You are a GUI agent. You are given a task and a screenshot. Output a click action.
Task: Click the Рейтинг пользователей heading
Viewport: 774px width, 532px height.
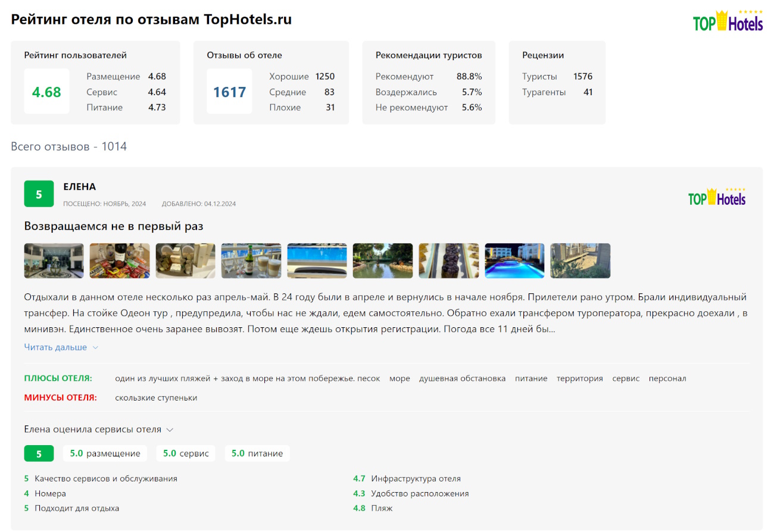click(x=76, y=55)
